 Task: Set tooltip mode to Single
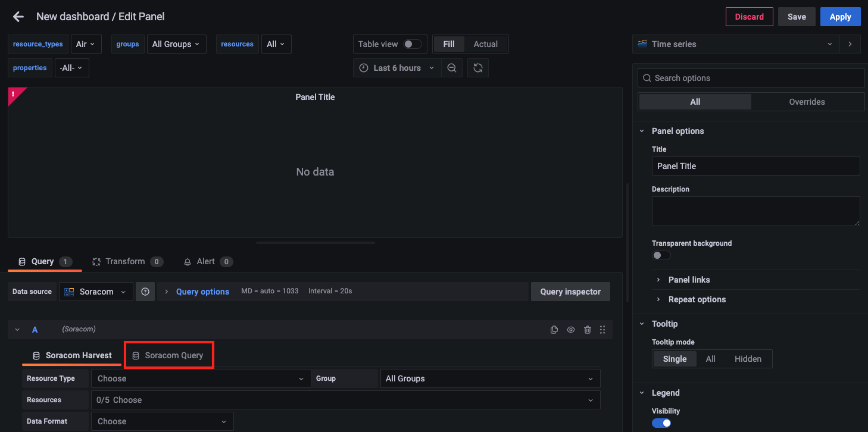(x=675, y=359)
